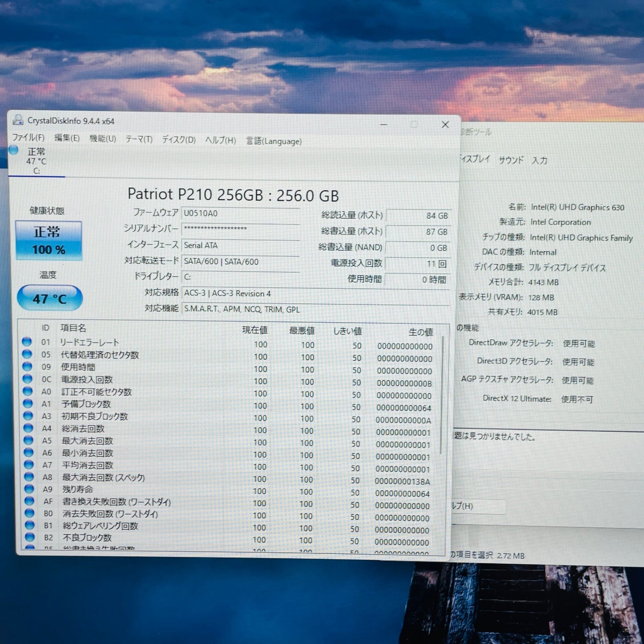Click the blue status dot beside 総消去回数
This screenshot has width=644, height=644.
pos(28,428)
